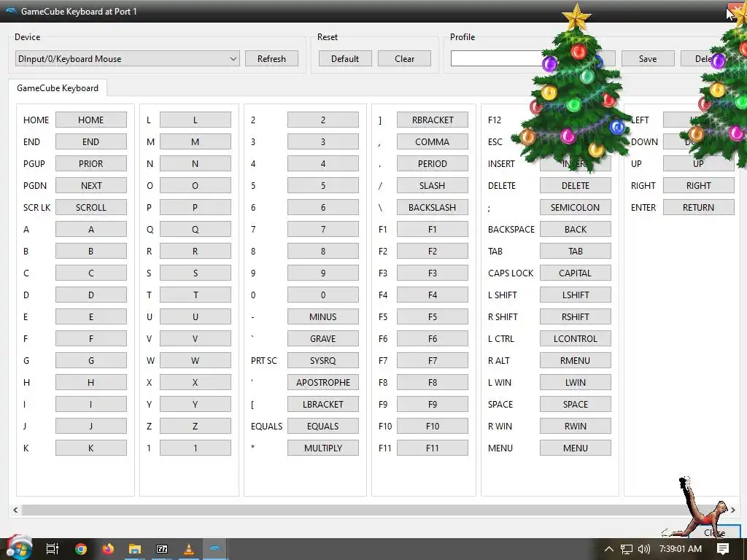747x560 pixels.
Task: Click the MENU mapping button
Action: (x=576, y=448)
